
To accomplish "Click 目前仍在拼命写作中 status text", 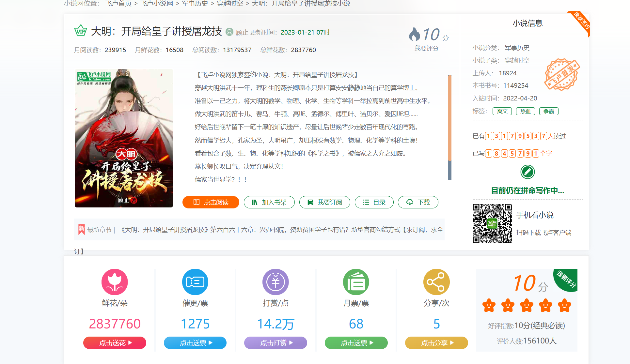I will click(x=528, y=190).
